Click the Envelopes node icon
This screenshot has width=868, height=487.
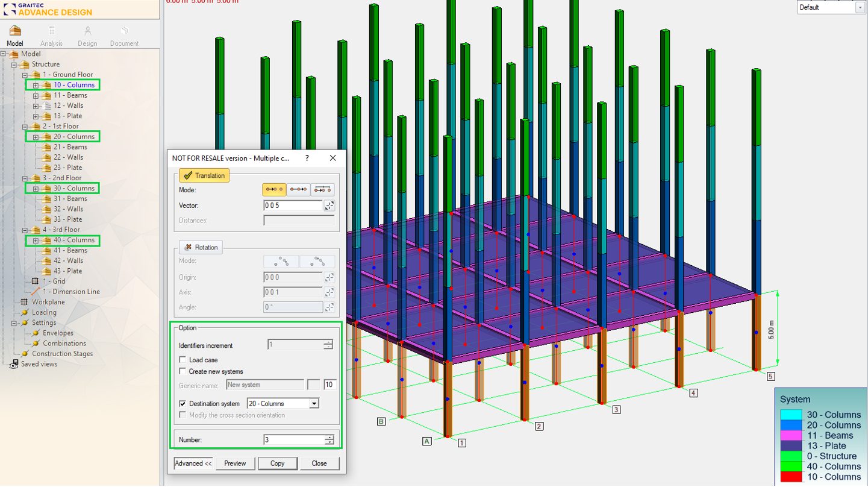tap(36, 333)
